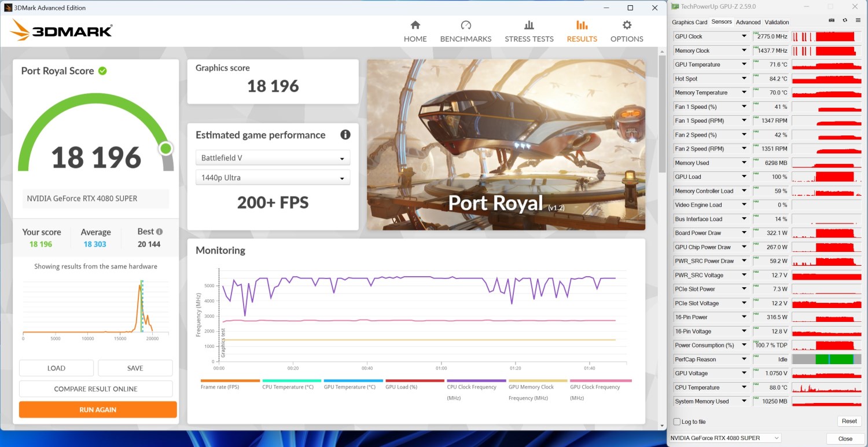868x447 pixels.
Task: Click COMPARE RESULT ONLINE button
Action: (x=96, y=389)
